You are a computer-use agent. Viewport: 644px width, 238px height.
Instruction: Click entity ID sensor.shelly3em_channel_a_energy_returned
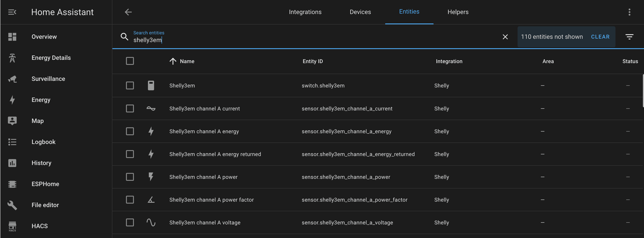click(358, 154)
